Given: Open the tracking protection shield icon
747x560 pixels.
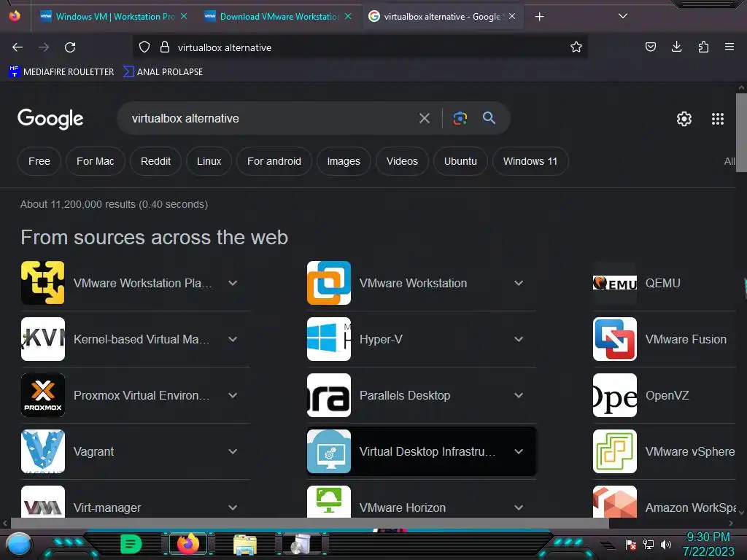Looking at the screenshot, I should (x=144, y=47).
